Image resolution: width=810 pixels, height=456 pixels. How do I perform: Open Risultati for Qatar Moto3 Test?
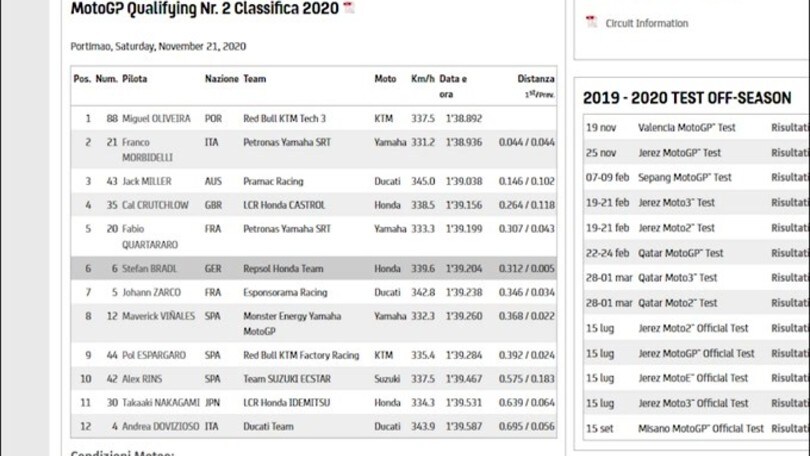pos(790,277)
